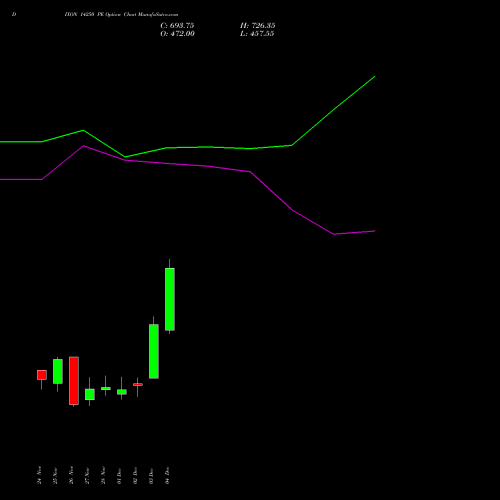Viewport: 500px width, 500px height.
Task: Select the 28 Nov date label
Action: tap(103, 475)
